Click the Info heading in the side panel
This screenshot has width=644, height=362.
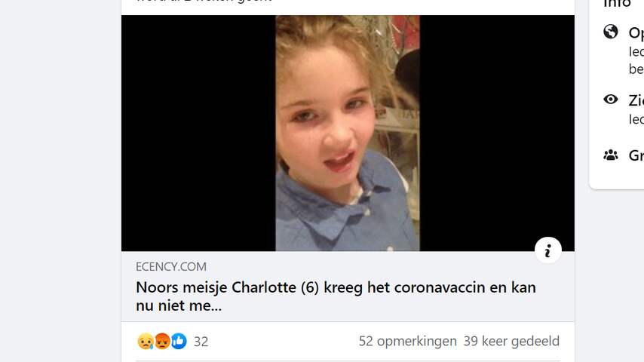[x=617, y=4]
